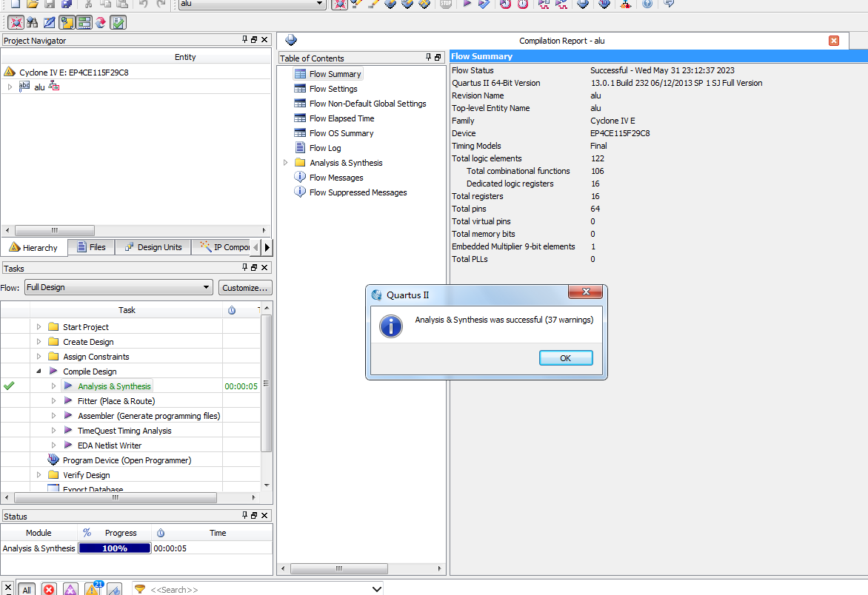Screen dimensions: 868x595
Task: Select TimeQuest Timing Analysis task
Action: (x=124, y=430)
